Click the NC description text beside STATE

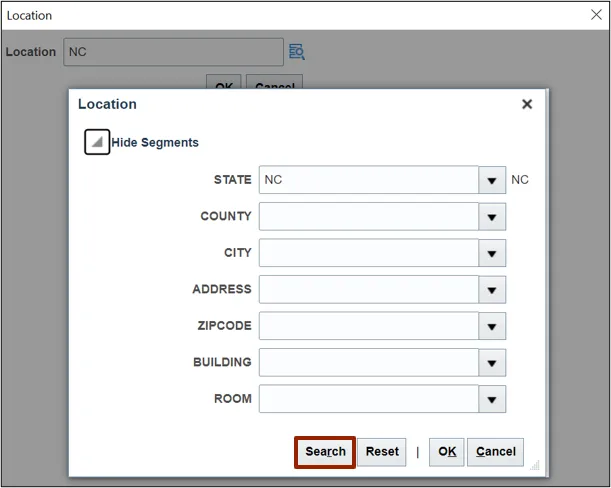(x=520, y=180)
